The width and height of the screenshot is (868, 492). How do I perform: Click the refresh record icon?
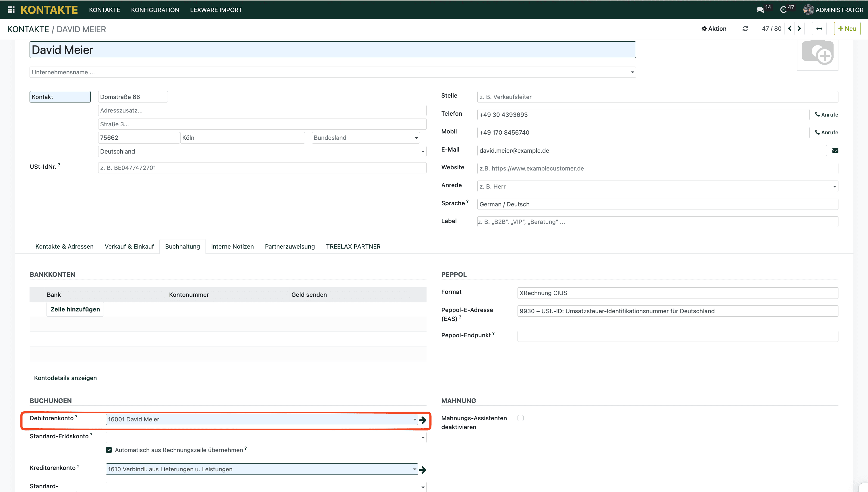tap(745, 29)
